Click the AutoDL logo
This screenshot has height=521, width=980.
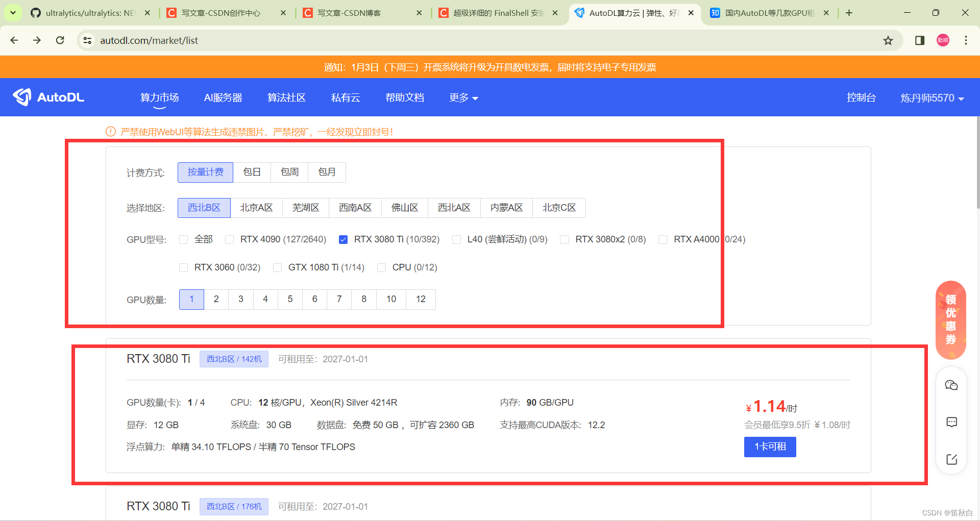tap(48, 97)
